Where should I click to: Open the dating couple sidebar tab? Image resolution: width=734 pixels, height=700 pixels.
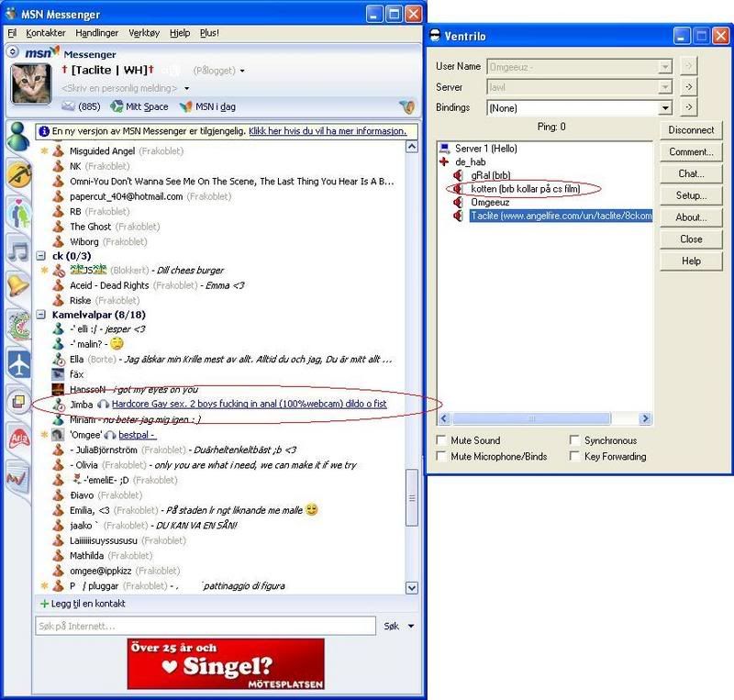tap(18, 214)
